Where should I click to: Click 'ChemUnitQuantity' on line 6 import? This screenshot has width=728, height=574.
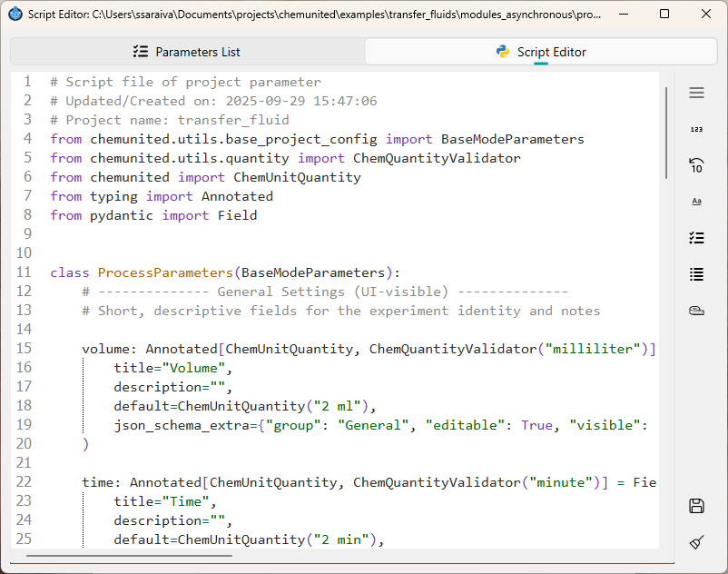(x=297, y=177)
